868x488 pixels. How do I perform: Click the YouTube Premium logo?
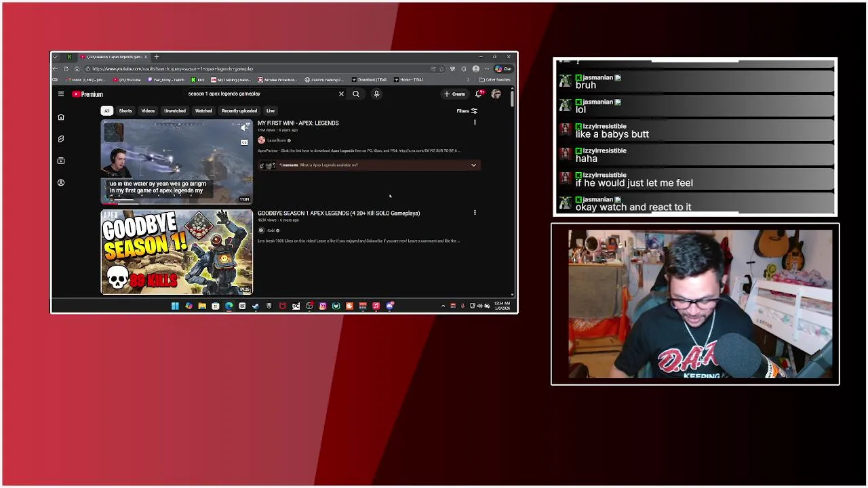coord(87,94)
